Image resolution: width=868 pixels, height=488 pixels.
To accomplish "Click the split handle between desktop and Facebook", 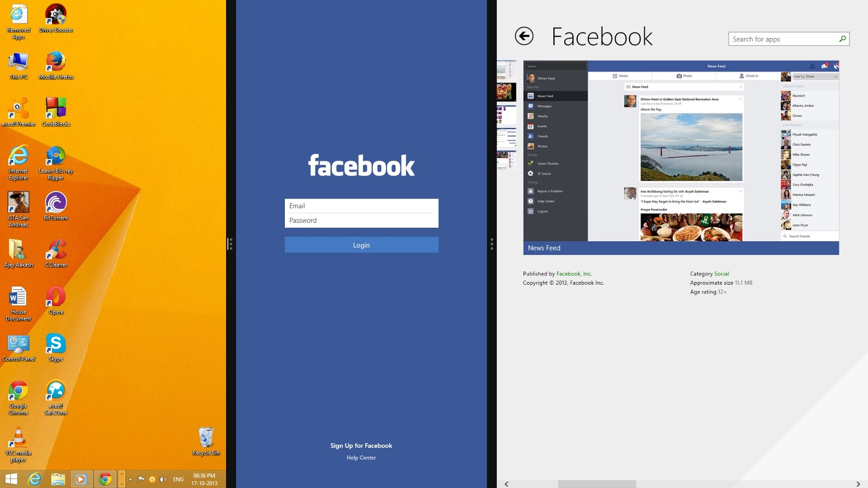I will point(231,244).
